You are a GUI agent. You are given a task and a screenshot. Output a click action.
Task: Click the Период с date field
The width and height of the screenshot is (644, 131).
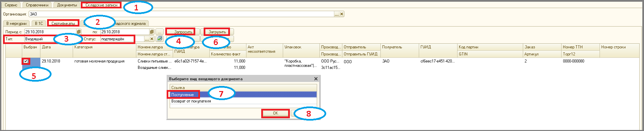[x=50, y=32]
